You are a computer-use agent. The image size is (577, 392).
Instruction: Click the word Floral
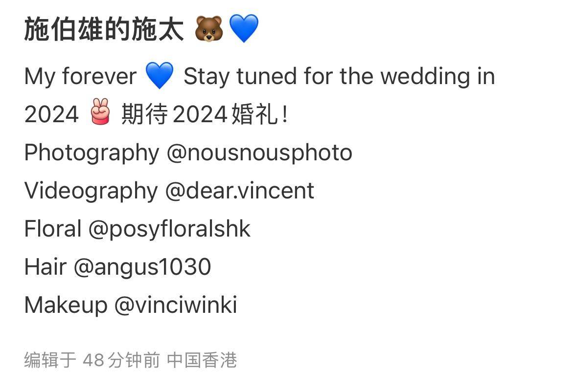tap(53, 229)
